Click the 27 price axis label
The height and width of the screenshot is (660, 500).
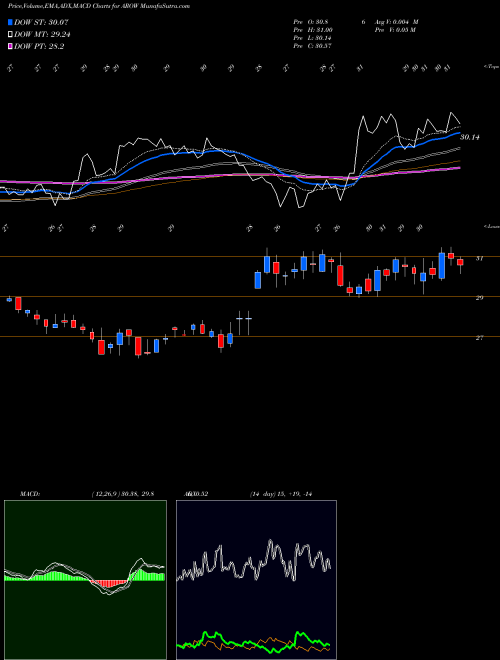click(x=479, y=338)
